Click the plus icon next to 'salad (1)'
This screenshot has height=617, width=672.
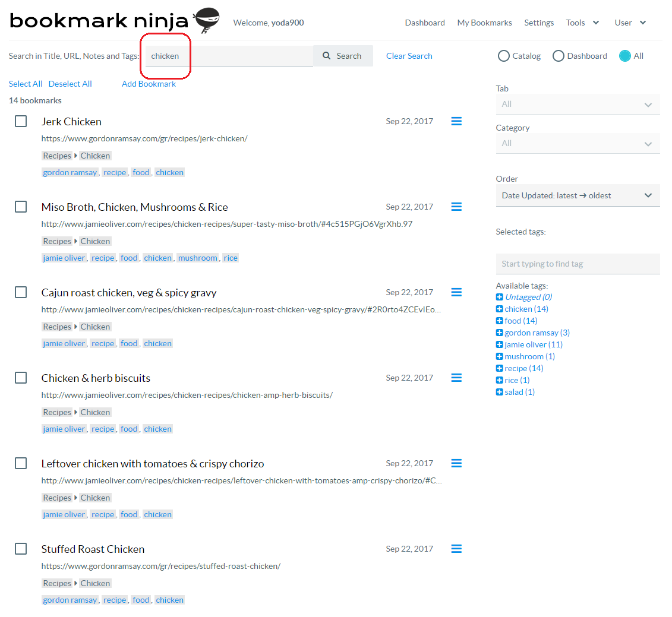coord(499,391)
